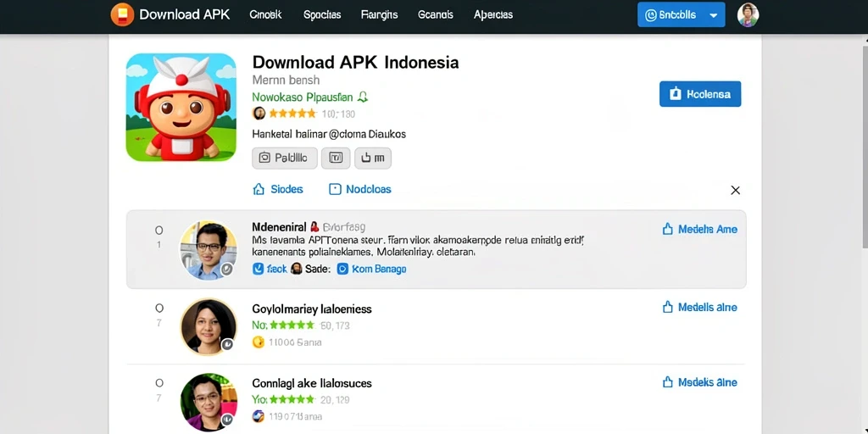Click the gray thumbs-up 'm' button
This screenshot has height=434, width=868.
click(373, 158)
